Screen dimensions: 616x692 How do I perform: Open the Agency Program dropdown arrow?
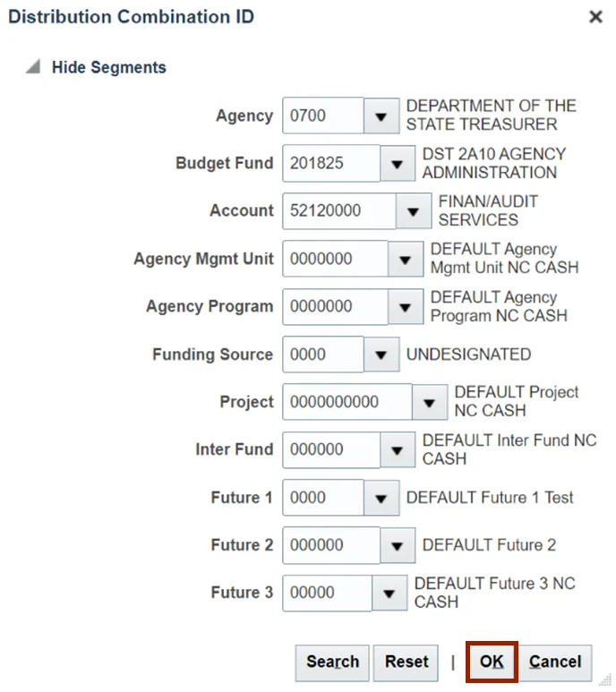coord(405,306)
